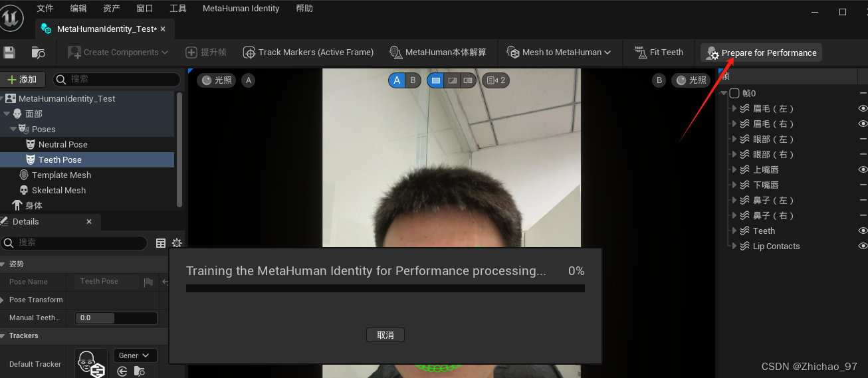Expand the Lip Contacts curve group
The height and width of the screenshot is (378, 868).
[734, 246]
